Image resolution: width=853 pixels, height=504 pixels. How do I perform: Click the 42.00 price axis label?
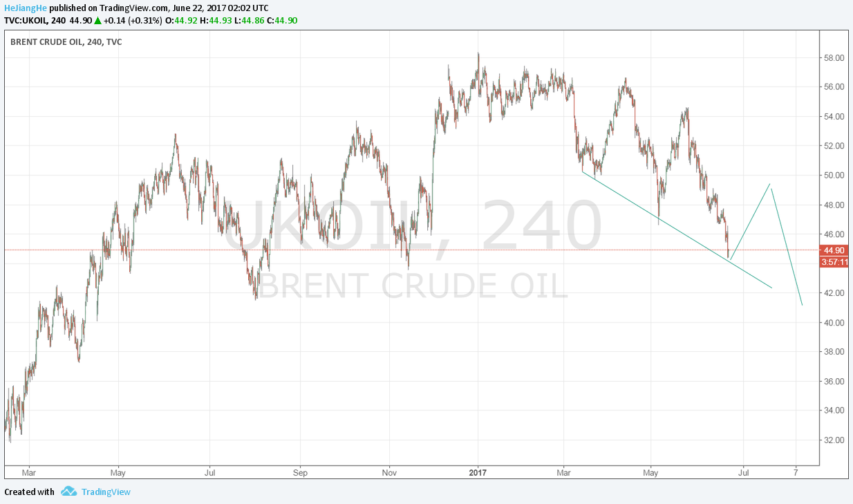833,293
